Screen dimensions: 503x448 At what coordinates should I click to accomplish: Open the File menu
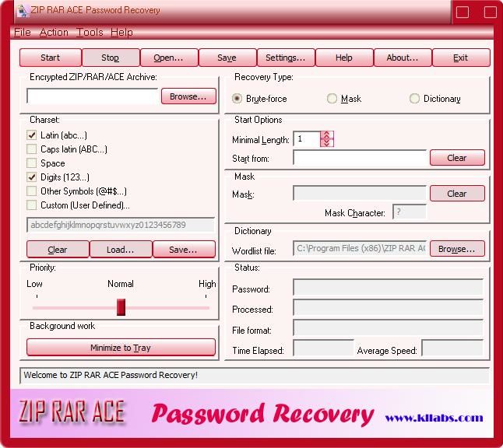[x=23, y=33]
